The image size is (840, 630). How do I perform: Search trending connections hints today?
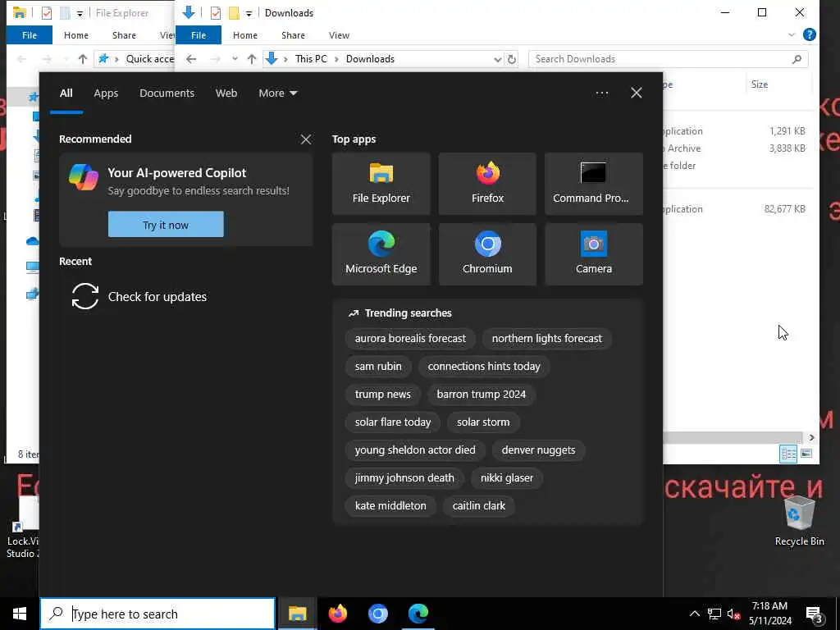point(484,367)
